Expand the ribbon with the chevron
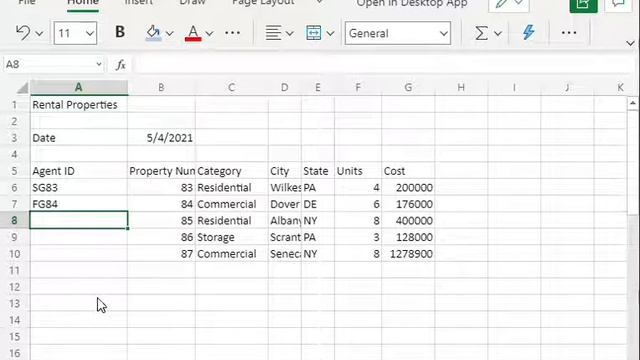The image size is (640, 360). 630,43
